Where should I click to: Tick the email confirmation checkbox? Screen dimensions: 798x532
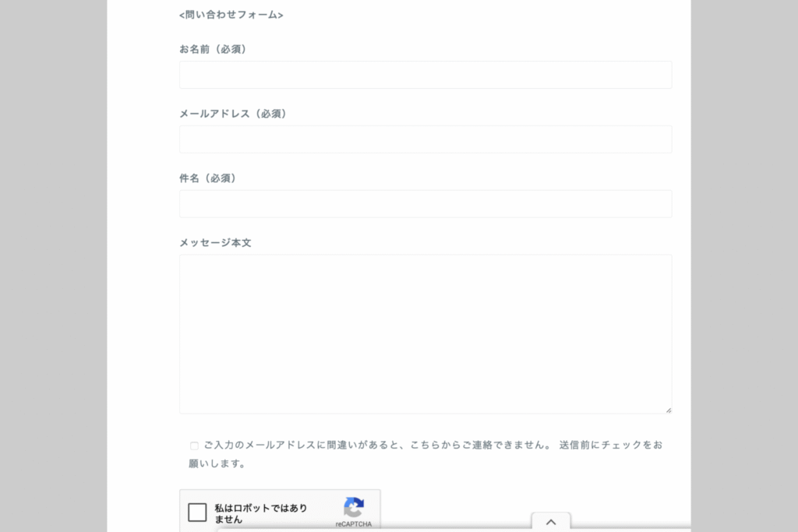coord(194,446)
